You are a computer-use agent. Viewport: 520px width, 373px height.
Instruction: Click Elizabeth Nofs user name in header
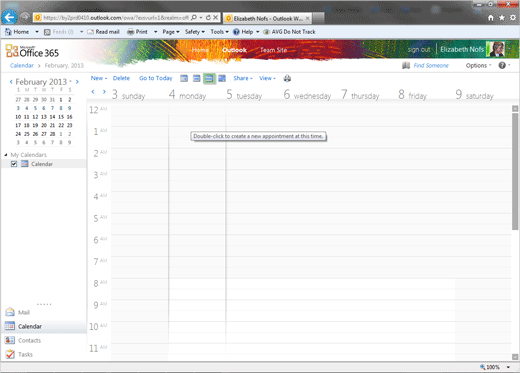click(x=462, y=49)
